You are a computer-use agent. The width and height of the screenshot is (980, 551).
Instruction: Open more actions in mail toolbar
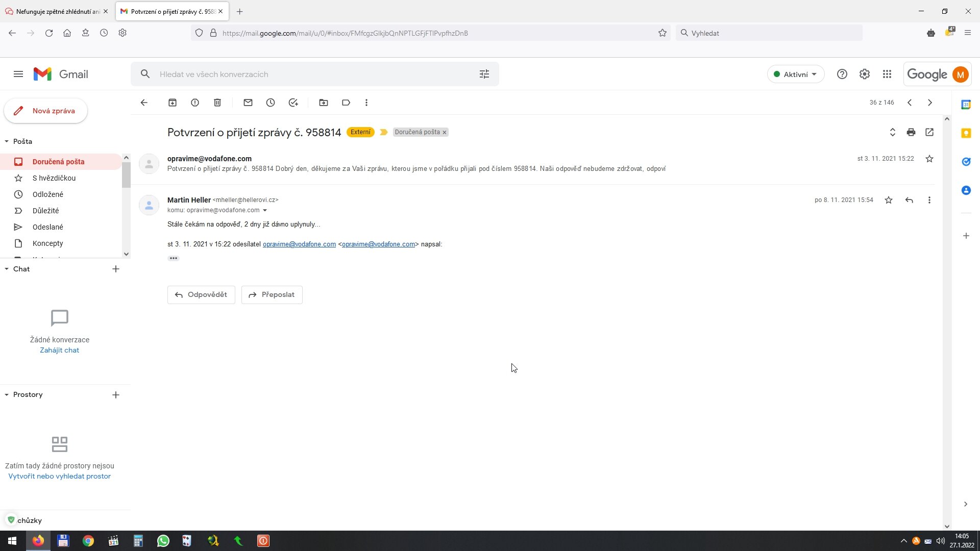(366, 103)
